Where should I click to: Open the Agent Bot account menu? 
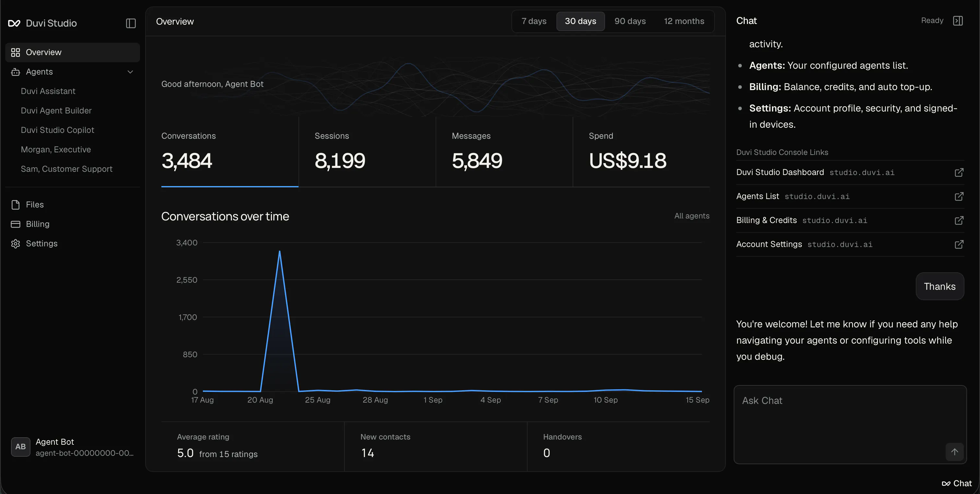click(73, 447)
